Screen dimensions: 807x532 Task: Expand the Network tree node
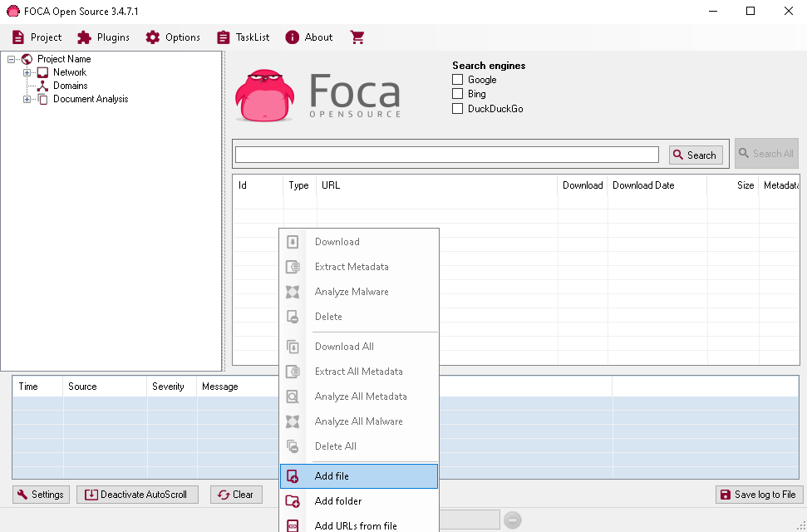click(x=27, y=72)
